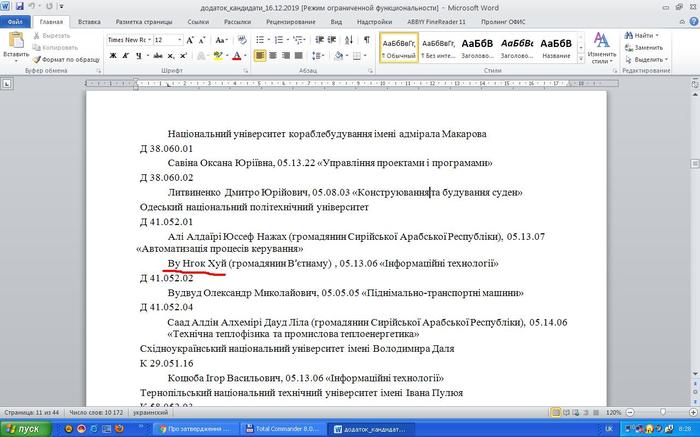The width and height of the screenshot is (700, 437).
Task: Open the Select (Выделить) dropdown
Action: pos(667,59)
